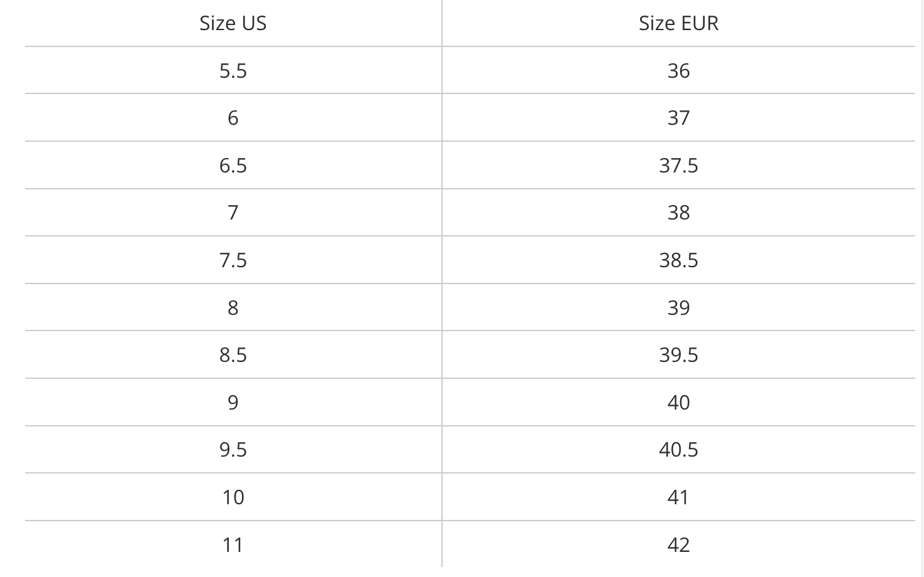
Task: Select US size 8.5 cell
Action: pyautogui.click(x=233, y=355)
